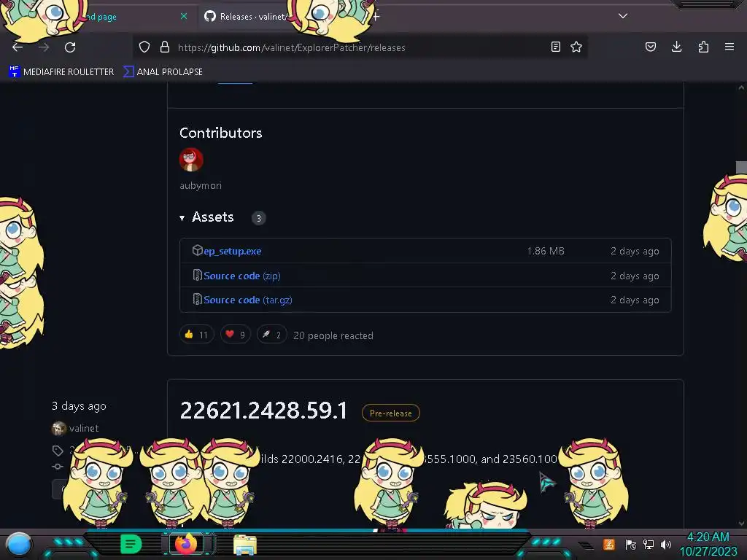Open the green notes app on taskbar
The width and height of the screenshot is (747, 560).
coord(131,544)
